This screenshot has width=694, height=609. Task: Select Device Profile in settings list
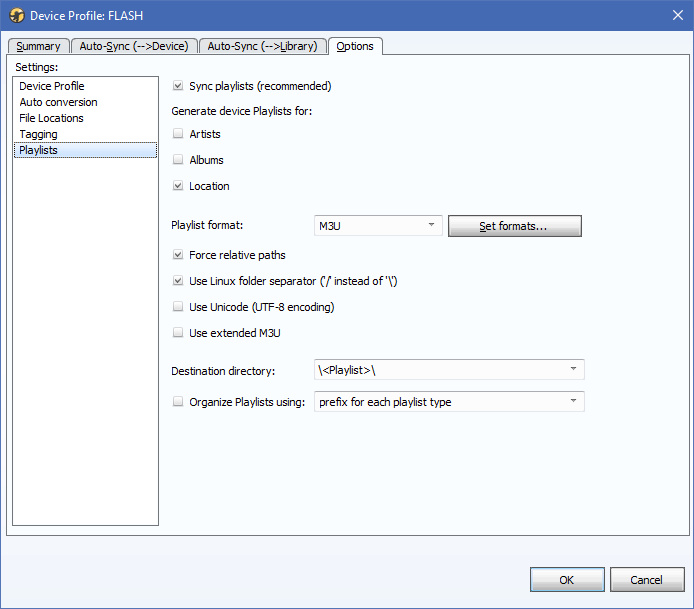pyautogui.click(x=52, y=86)
